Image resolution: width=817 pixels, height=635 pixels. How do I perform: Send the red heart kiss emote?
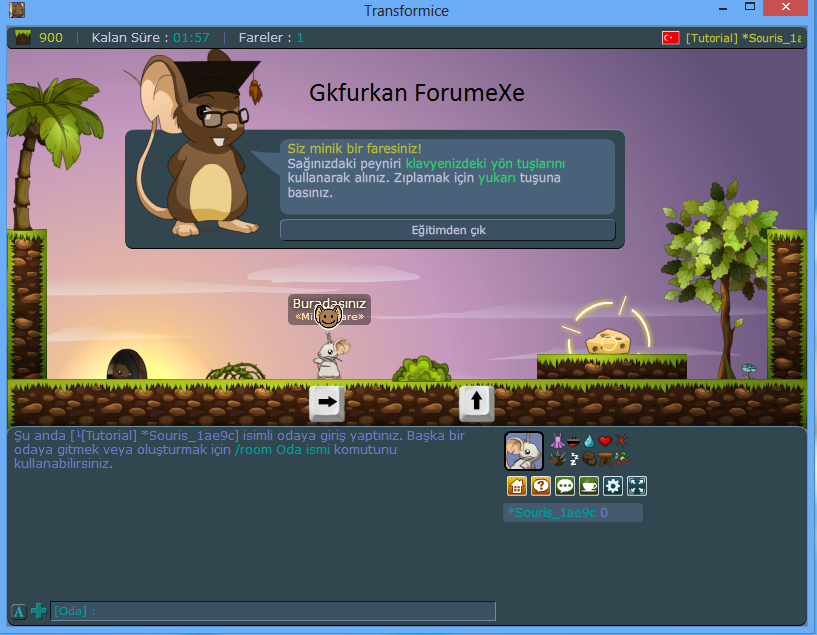pos(605,441)
